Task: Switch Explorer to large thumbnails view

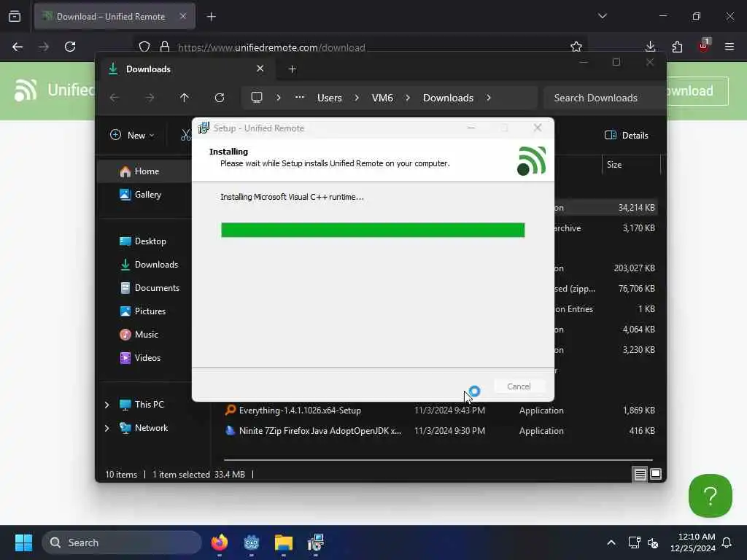Action: (656, 474)
